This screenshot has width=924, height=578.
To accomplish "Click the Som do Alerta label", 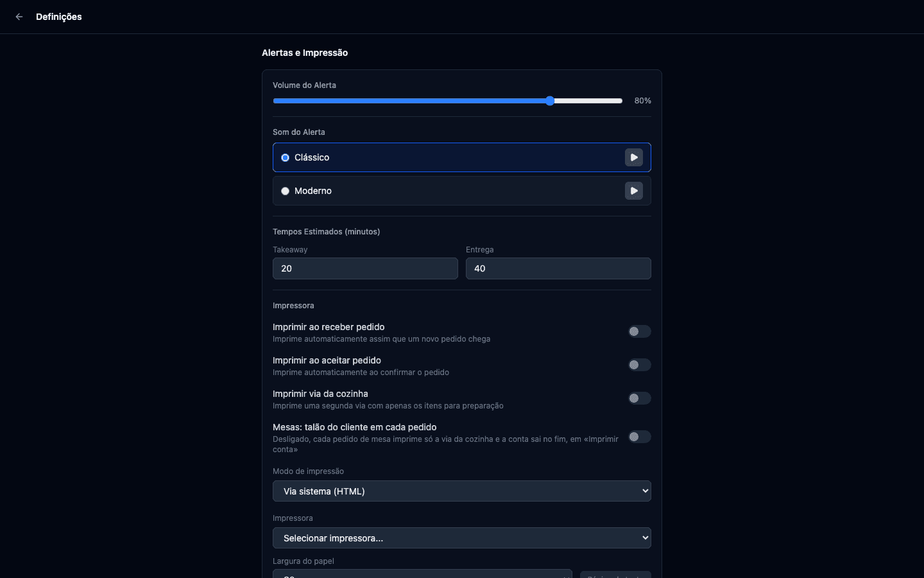I will (x=299, y=132).
